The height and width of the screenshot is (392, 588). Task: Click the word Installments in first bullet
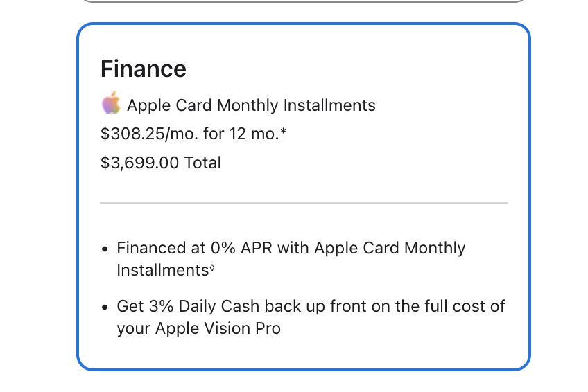[x=162, y=270]
